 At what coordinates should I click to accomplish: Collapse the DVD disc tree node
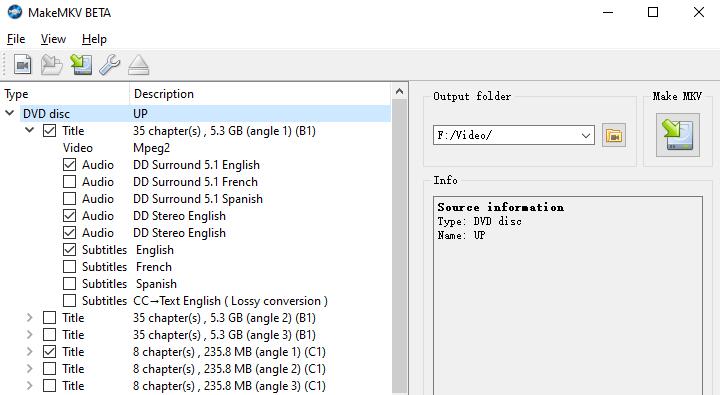point(10,113)
